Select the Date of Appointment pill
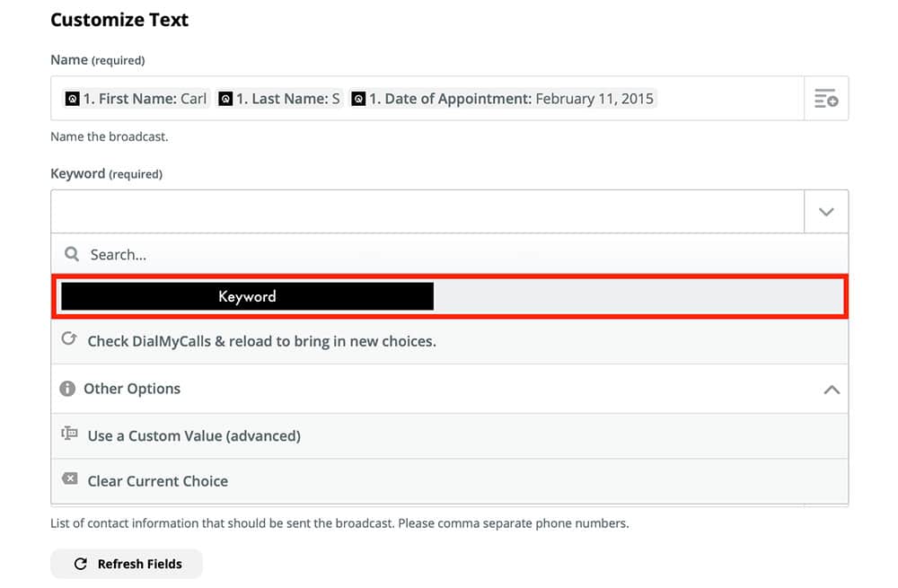The height and width of the screenshot is (588, 898). [x=502, y=99]
